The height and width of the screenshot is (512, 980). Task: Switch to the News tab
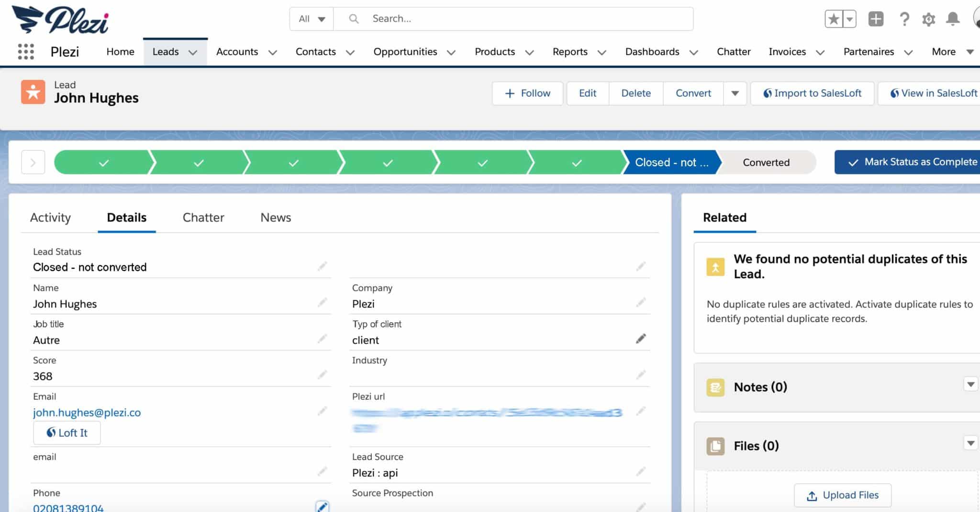pyautogui.click(x=276, y=217)
